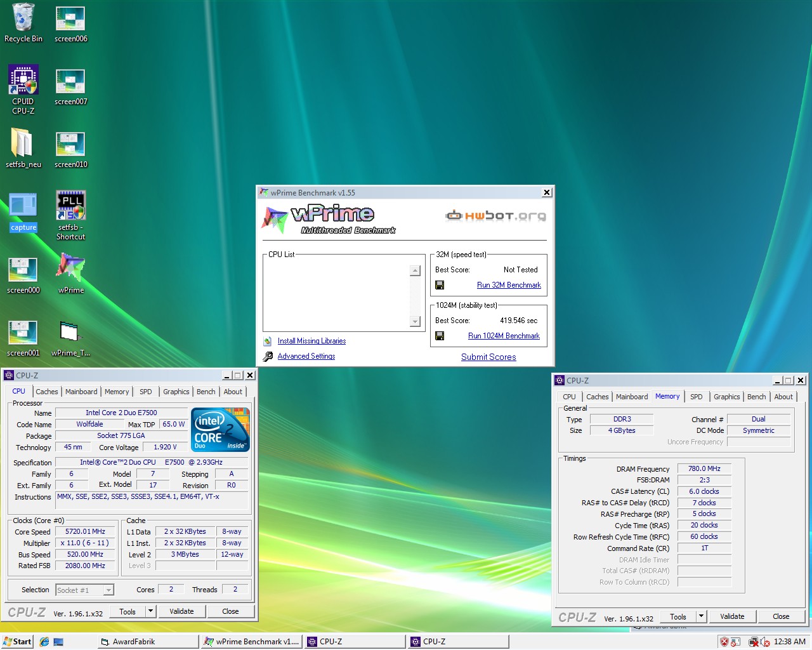Image resolution: width=812 pixels, height=650 pixels.
Task: Open Tools dropdown arrow in Memory CPU-Z window
Action: point(701,616)
